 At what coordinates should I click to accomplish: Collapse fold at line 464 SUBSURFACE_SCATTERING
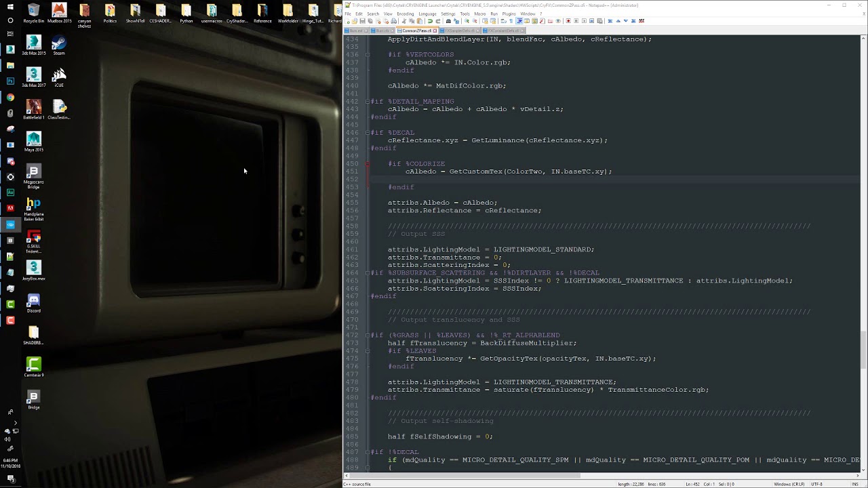[368, 273]
